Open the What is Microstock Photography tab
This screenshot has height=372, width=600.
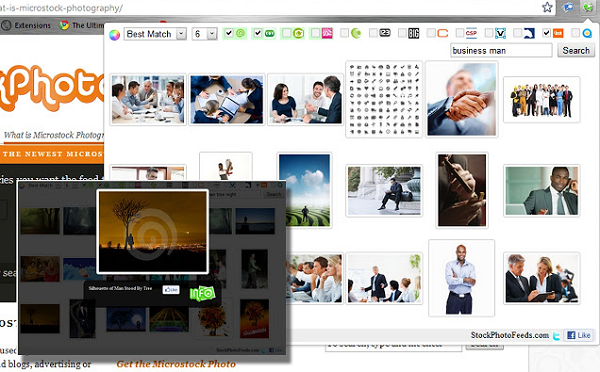pos(53,135)
